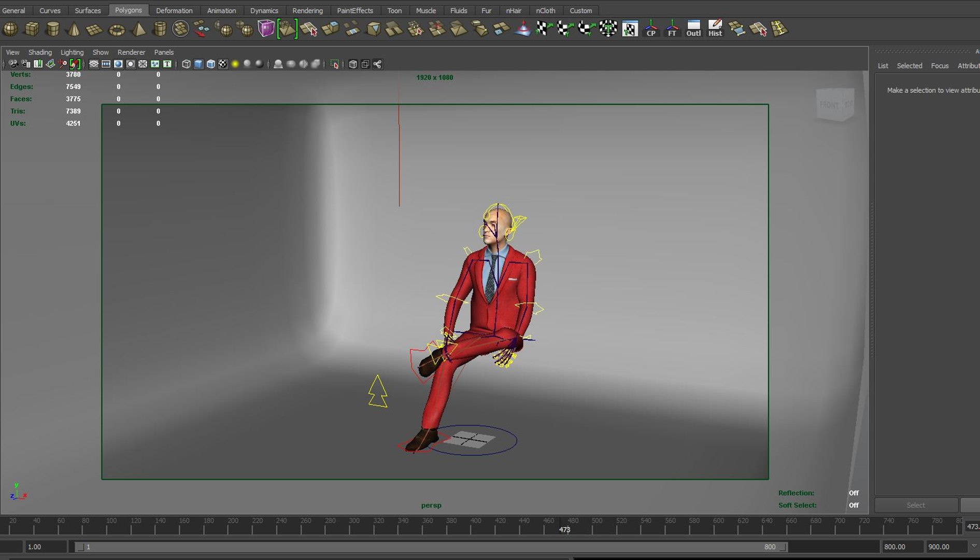Screen dimensions: 980x560
Task: Toggle wireframe shading in panel toolbar
Action: pyautogui.click(x=186, y=64)
